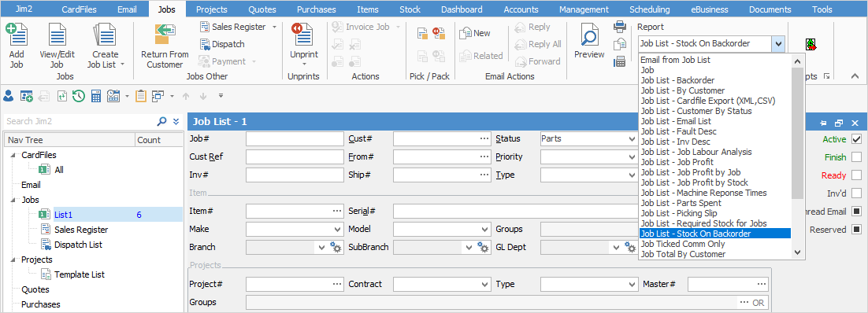Switch to the Quotes tab
Screen dimensions: 868x313
pos(262,9)
